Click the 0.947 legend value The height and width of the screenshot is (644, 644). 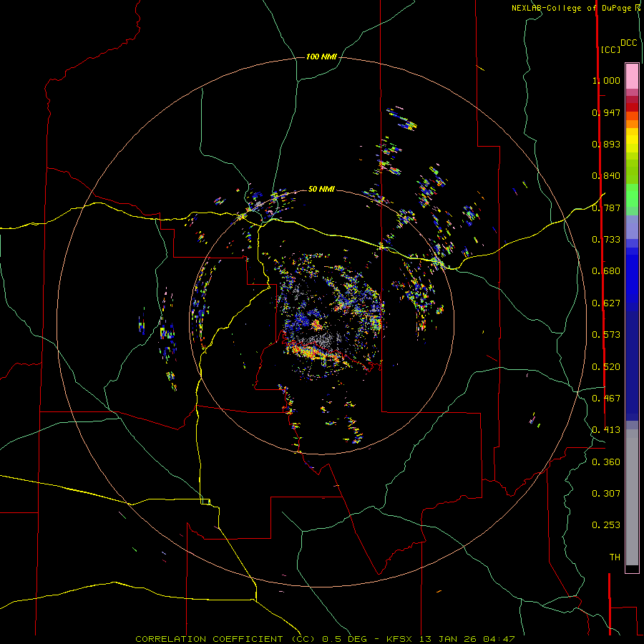(606, 112)
